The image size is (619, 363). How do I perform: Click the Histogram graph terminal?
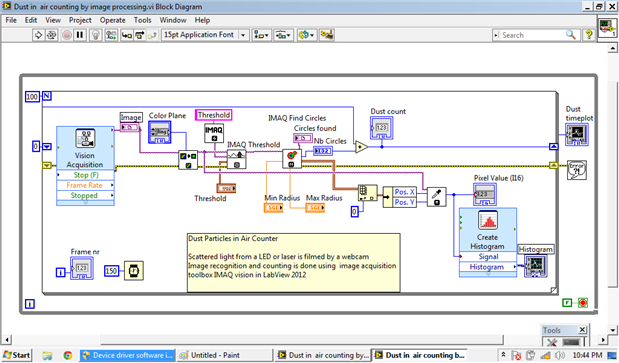pyautogui.click(x=536, y=266)
